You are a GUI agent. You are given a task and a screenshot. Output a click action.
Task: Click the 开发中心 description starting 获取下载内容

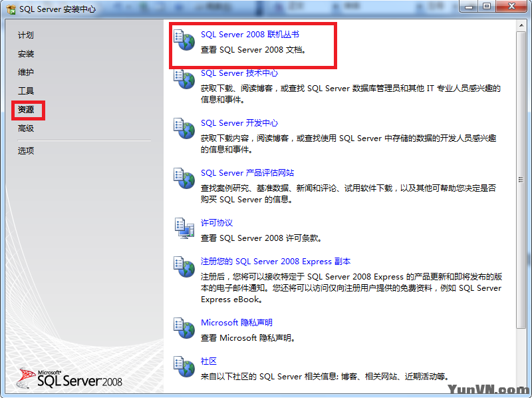[348, 144]
